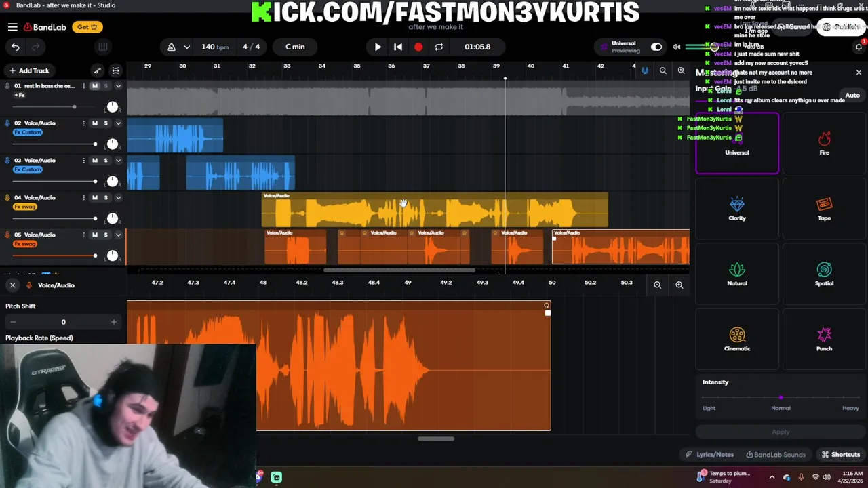
Task: Start playback with the Play button
Action: click(x=378, y=47)
